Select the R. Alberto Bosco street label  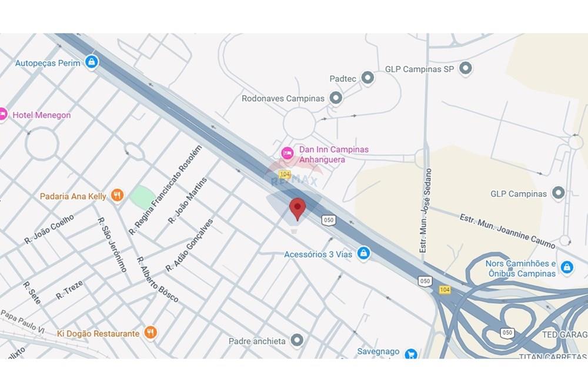(x=157, y=280)
